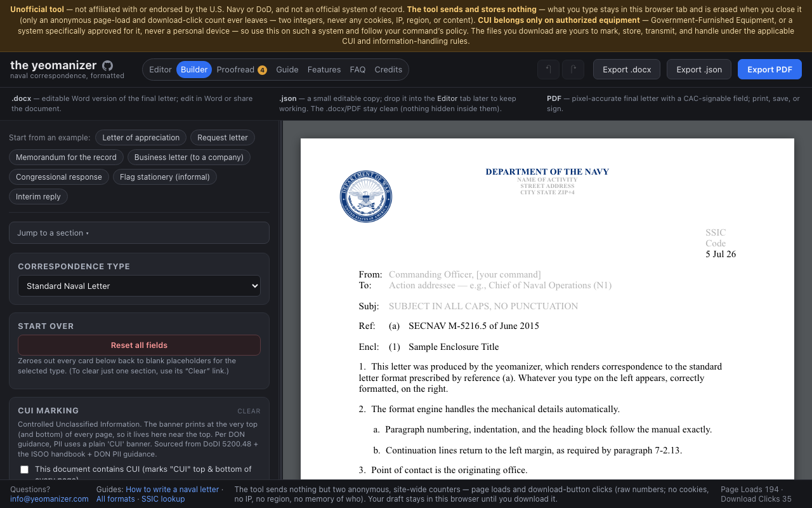Click the redo arrow button

[x=573, y=69]
